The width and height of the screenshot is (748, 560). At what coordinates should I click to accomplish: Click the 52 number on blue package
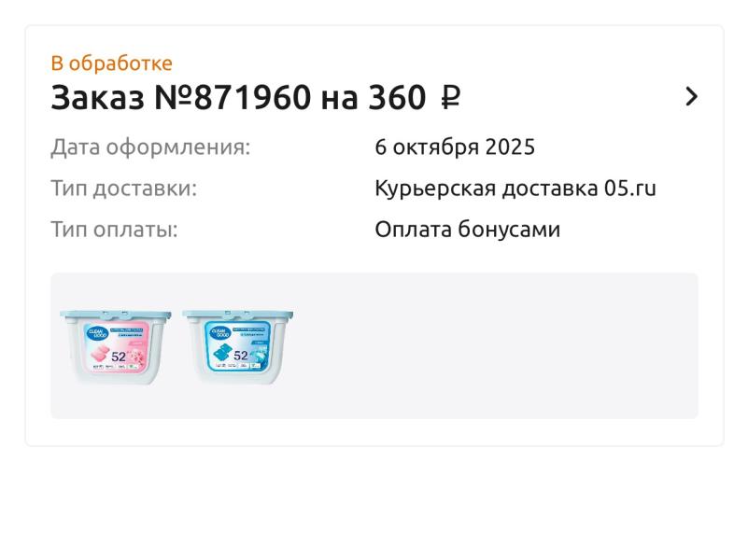point(240,356)
